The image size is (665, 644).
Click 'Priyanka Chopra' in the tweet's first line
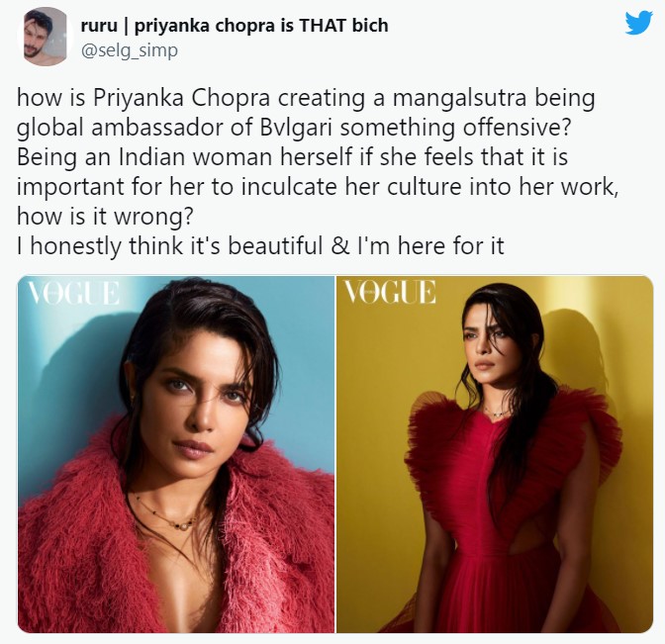pos(182,98)
